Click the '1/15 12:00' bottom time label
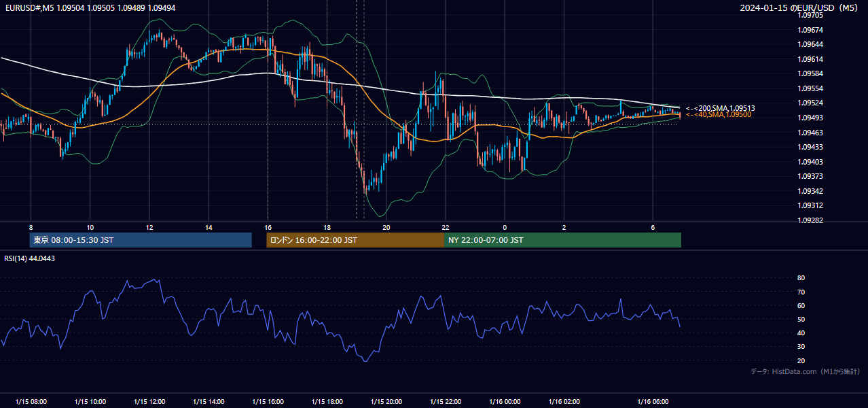This screenshot has height=408, width=868. pyautogui.click(x=149, y=401)
